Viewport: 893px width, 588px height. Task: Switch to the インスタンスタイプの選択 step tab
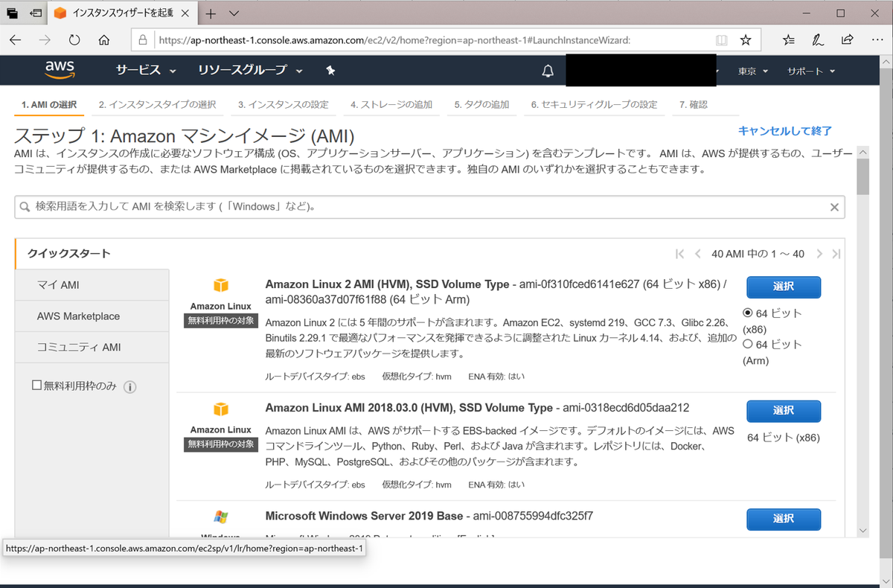(158, 105)
